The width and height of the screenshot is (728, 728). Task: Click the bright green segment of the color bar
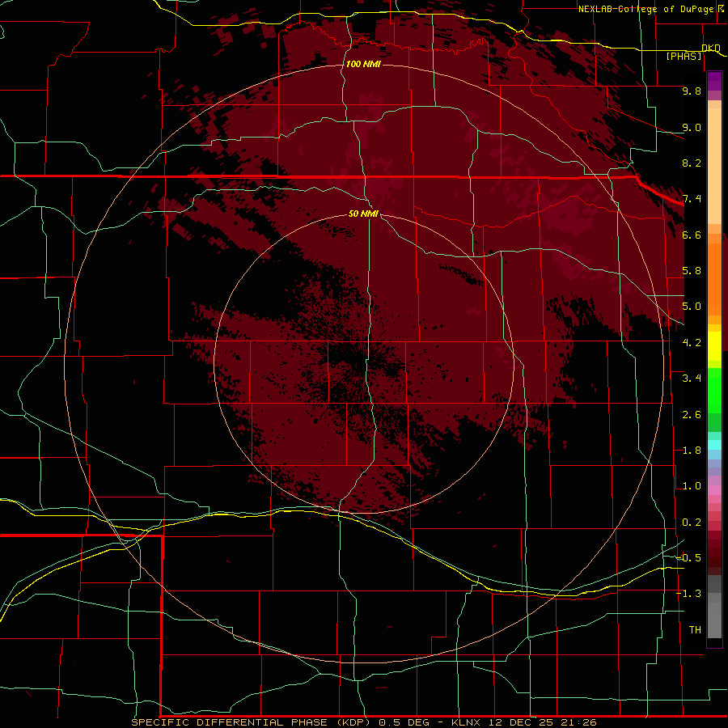[714, 390]
